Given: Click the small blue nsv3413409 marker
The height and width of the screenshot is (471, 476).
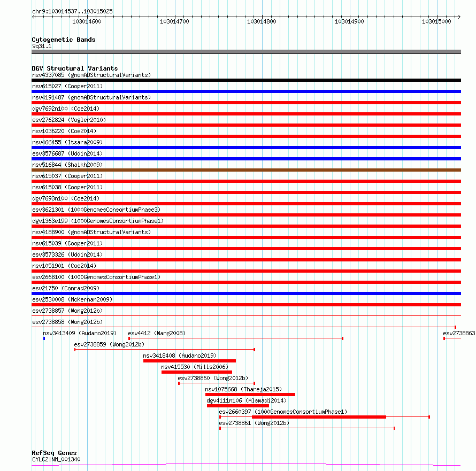Looking at the screenshot, I should [44, 338].
